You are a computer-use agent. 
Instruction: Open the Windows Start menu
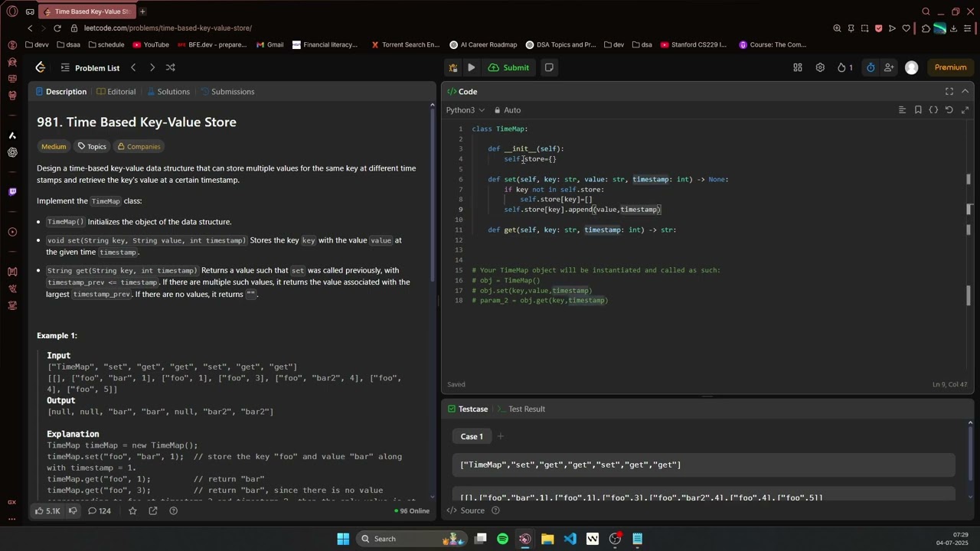coord(343,539)
